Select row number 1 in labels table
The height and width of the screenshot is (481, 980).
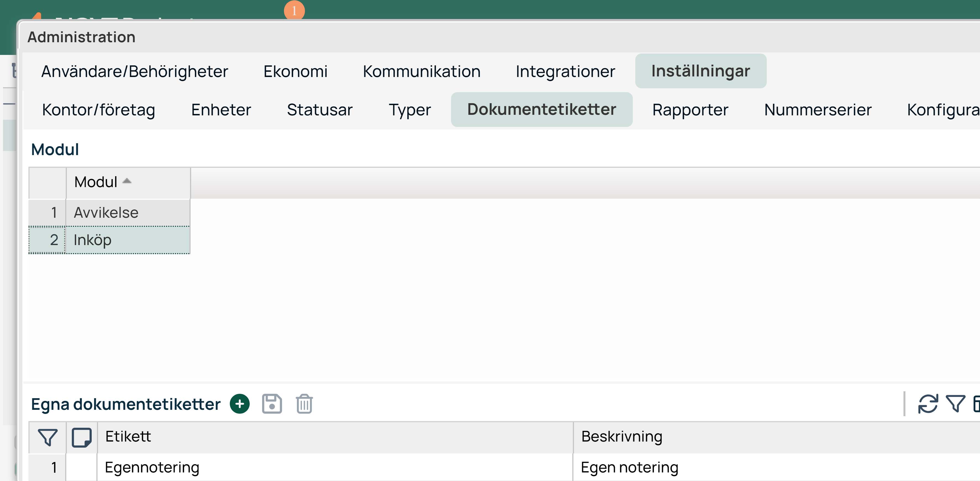tap(48, 467)
